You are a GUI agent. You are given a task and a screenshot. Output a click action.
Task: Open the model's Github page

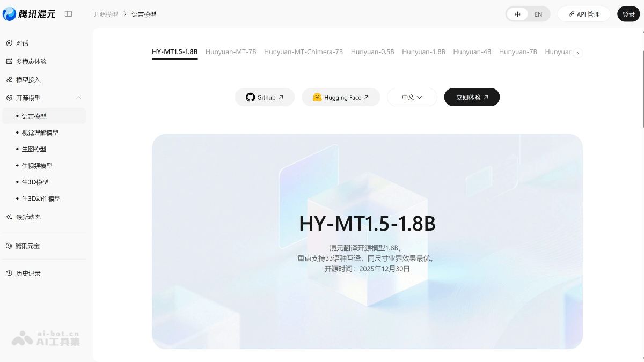tap(265, 97)
